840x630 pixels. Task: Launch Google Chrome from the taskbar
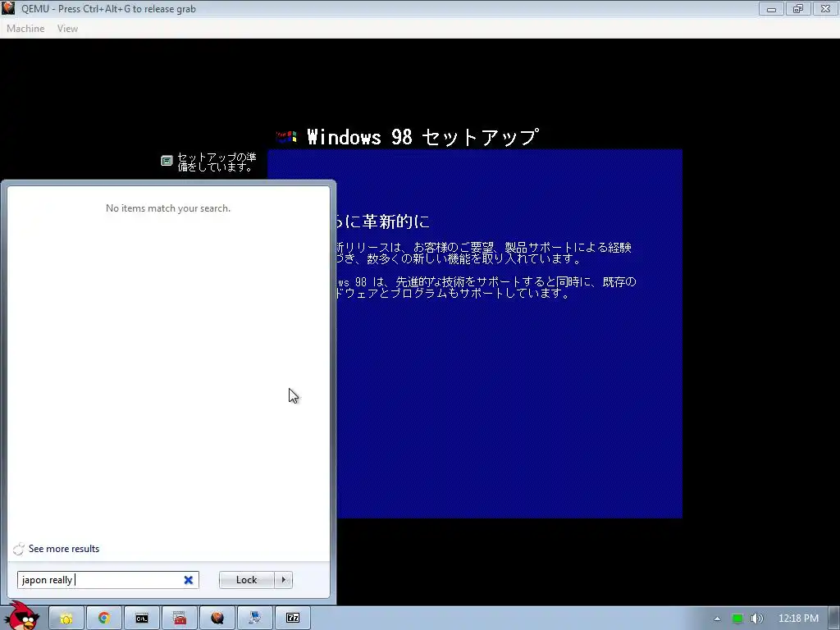[x=104, y=619]
